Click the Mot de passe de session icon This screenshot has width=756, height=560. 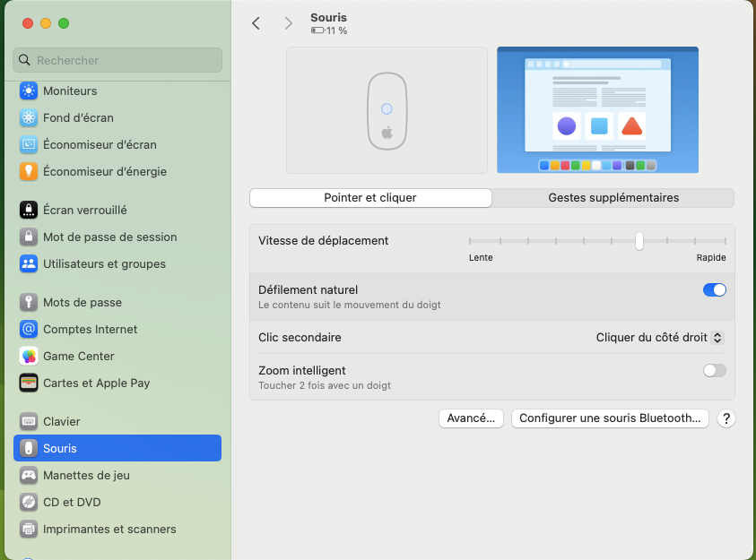point(29,237)
